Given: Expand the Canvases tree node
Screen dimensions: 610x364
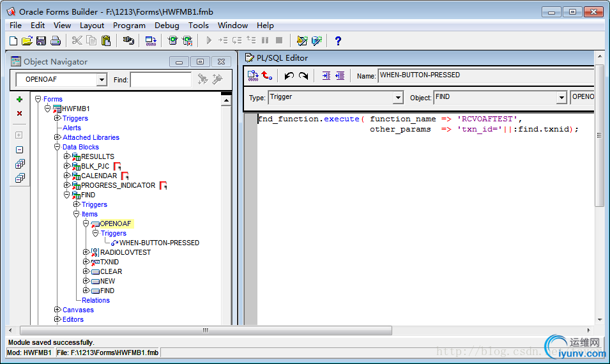Looking at the screenshot, I should click(x=57, y=310).
